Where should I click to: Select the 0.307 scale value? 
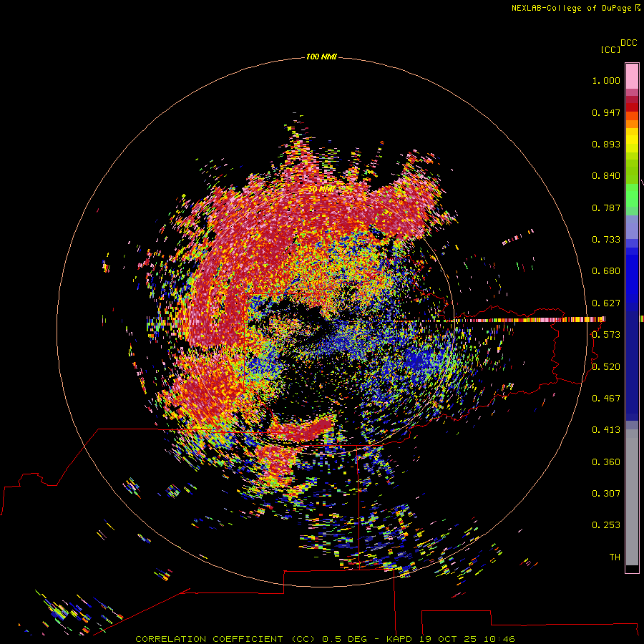click(x=606, y=494)
